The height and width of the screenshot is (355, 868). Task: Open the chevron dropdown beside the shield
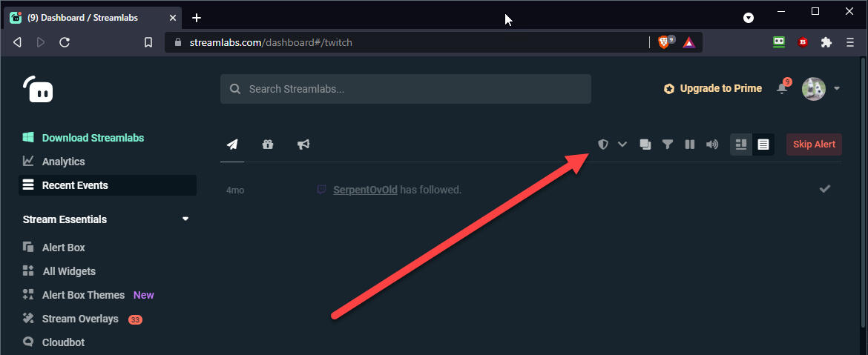[622, 145]
